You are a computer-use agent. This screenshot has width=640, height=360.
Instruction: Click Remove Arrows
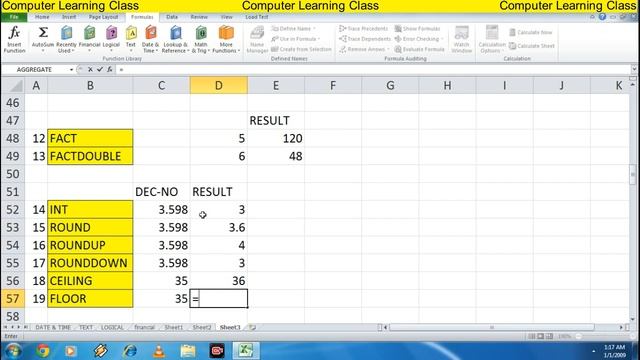coord(364,49)
